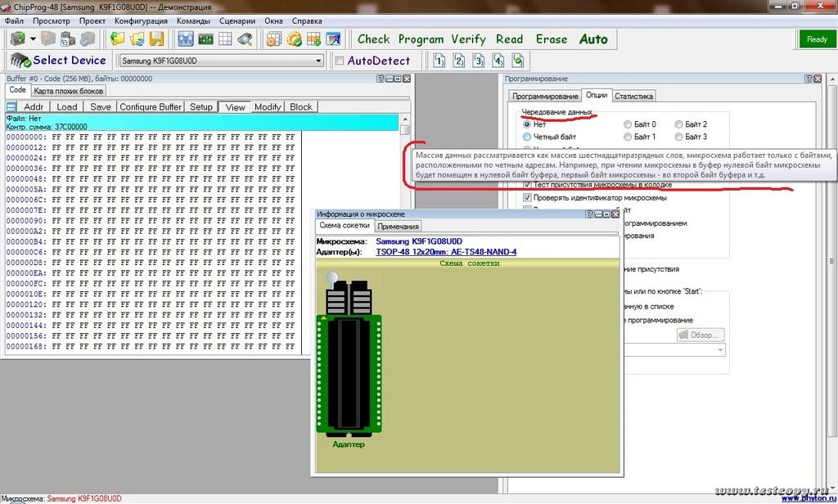Click the Configure Buffer button
This screenshot has height=504, width=838.
151,107
